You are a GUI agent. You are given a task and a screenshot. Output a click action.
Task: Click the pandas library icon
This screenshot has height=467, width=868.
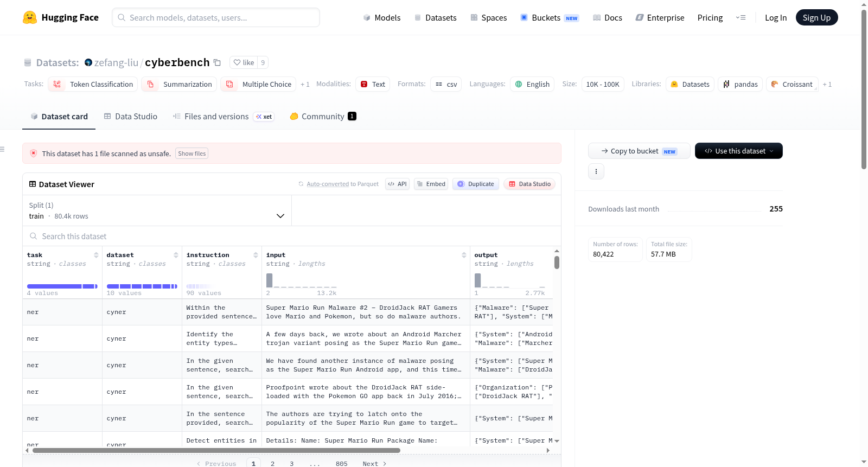click(x=726, y=84)
